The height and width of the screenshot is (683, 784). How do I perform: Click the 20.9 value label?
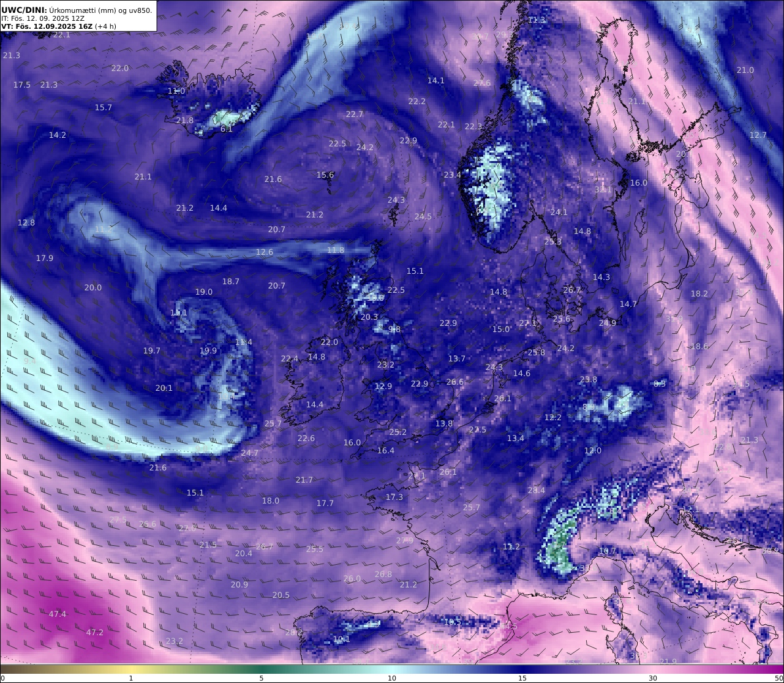(x=239, y=584)
